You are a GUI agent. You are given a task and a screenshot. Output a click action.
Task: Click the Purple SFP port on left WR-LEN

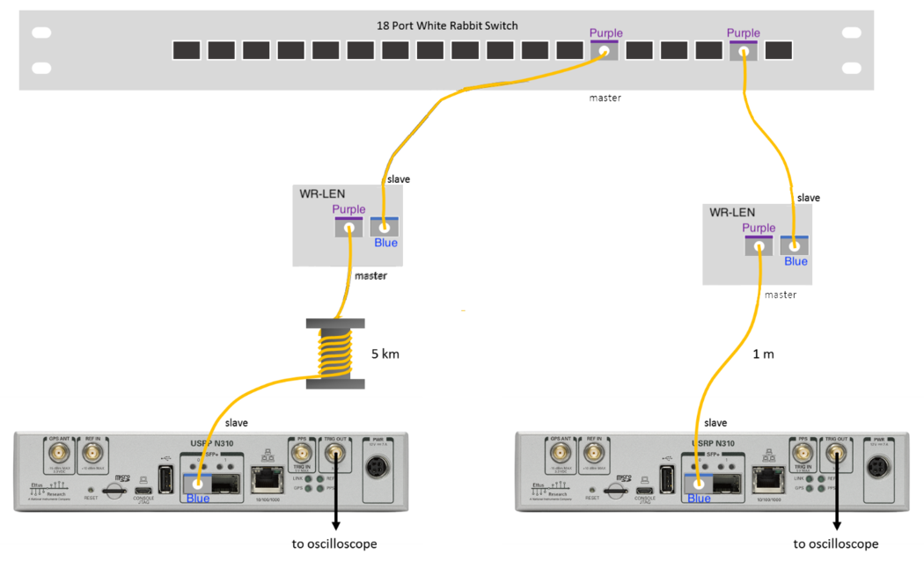348,226
